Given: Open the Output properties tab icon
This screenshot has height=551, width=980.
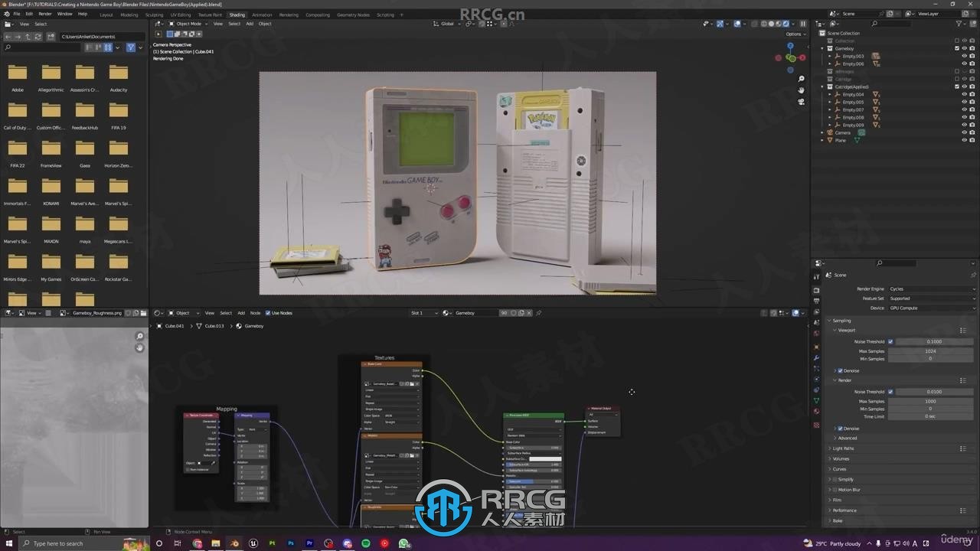Looking at the screenshot, I should [816, 302].
